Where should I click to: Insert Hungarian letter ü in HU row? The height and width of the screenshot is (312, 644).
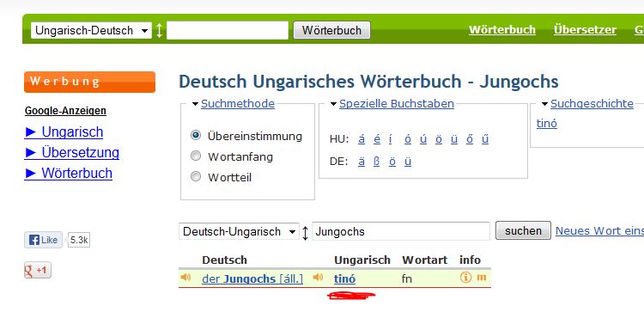coord(454,139)
